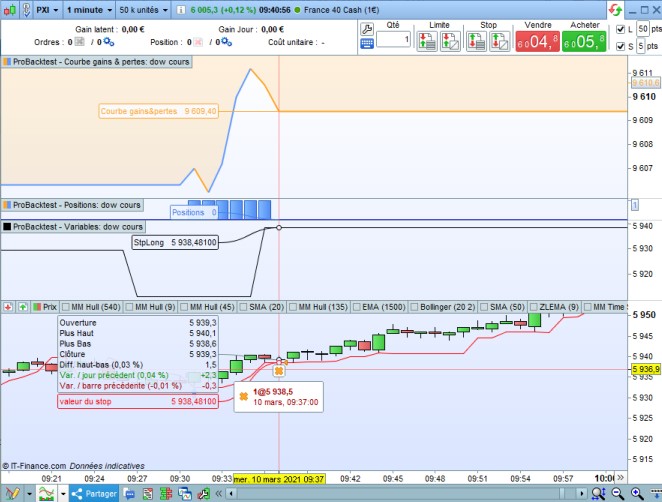The image size is (662, 502).
Task: Open the instrument info icon
Action: pos(180,10)
